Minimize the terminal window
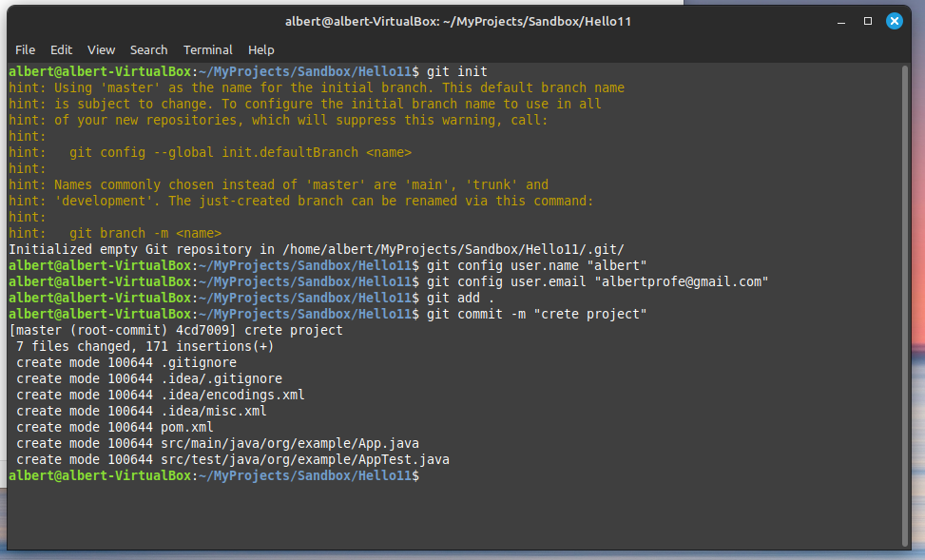 pos(841,22)
